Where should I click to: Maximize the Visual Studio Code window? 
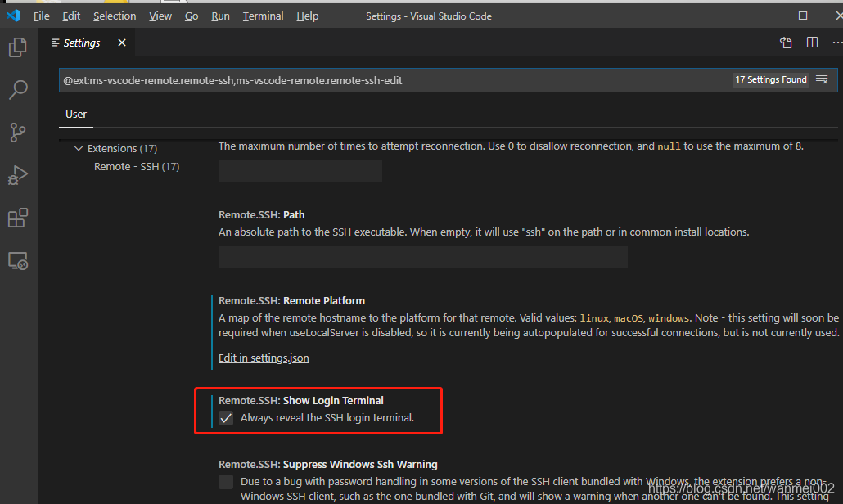(803, 16)
